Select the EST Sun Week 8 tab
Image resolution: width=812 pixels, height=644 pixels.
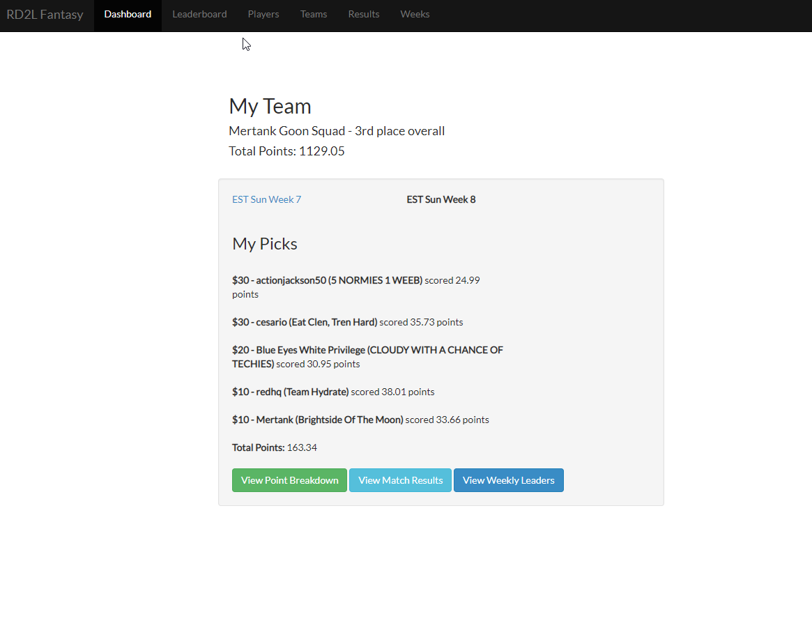[441, 199]
